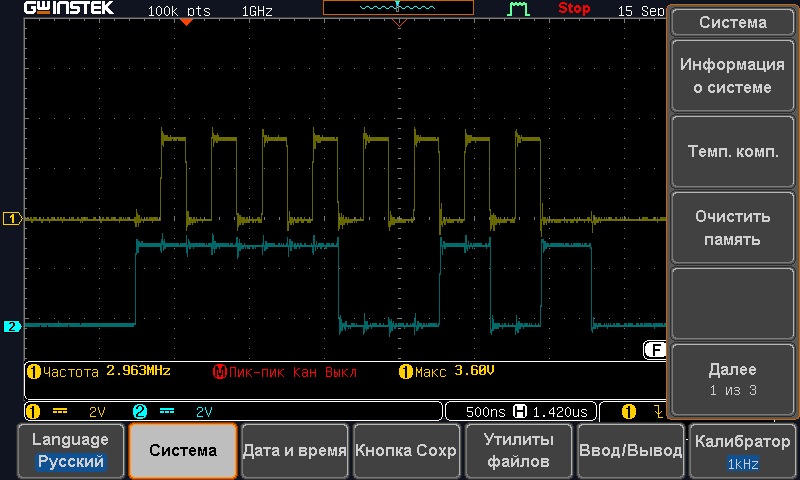Click the waveform memory overview bar
The height and width of the screenshot is (480, 800).
(398, 8)
